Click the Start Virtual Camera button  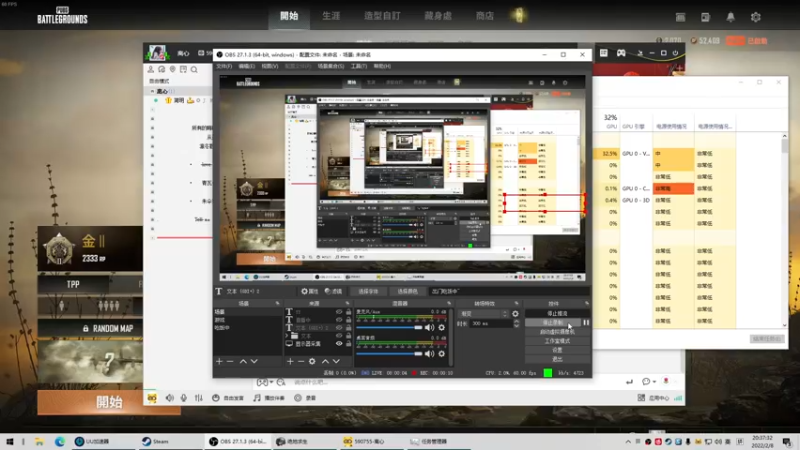(x=557, y=332)
